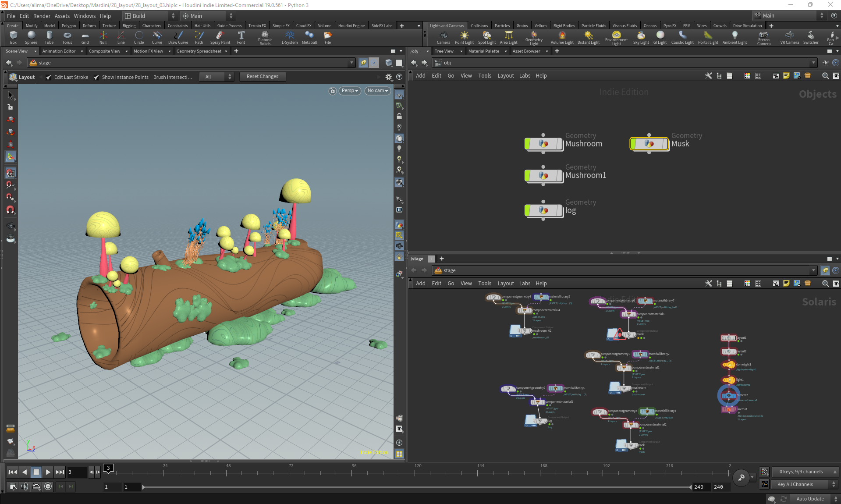Toggle Show Instance Points checkbox

tap(96, 77)
